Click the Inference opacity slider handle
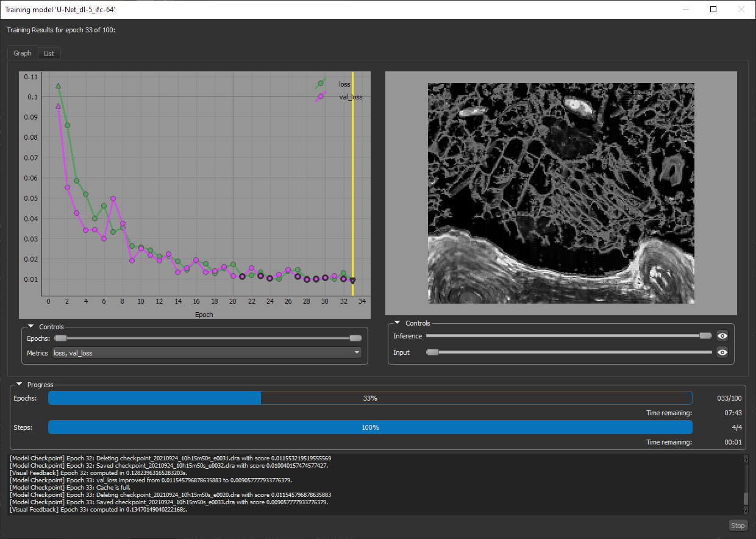 point(705,336)
